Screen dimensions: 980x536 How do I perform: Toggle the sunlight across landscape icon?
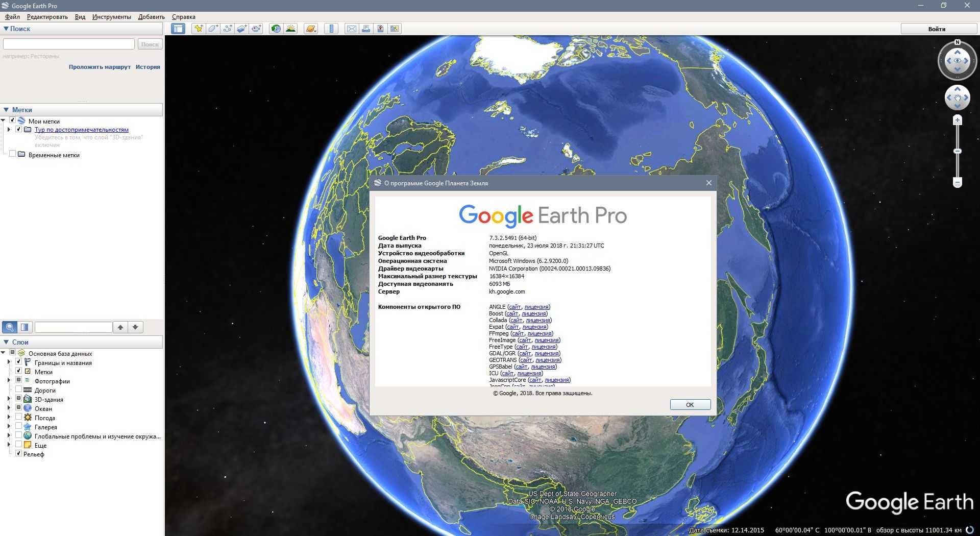[290, 29]
